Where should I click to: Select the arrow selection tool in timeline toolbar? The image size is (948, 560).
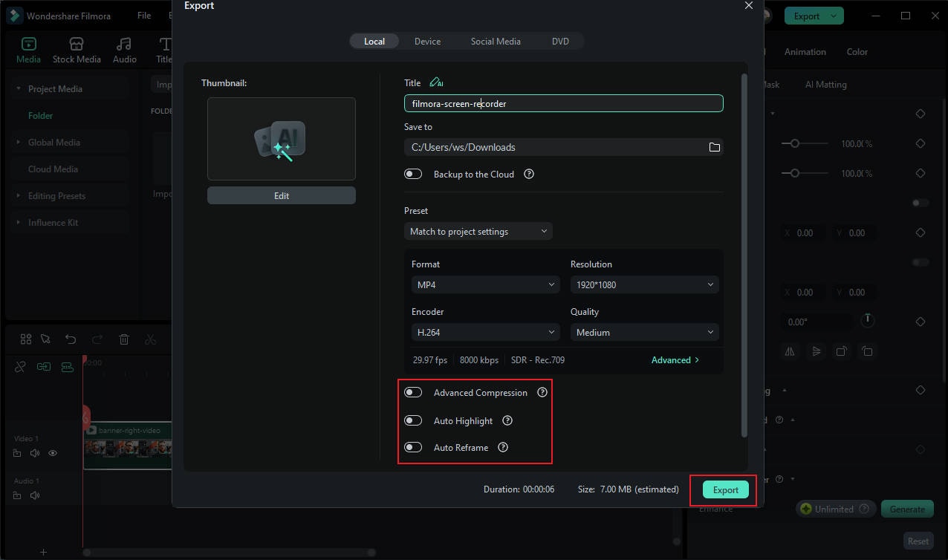pyautogui.click(x=46, y=339)
